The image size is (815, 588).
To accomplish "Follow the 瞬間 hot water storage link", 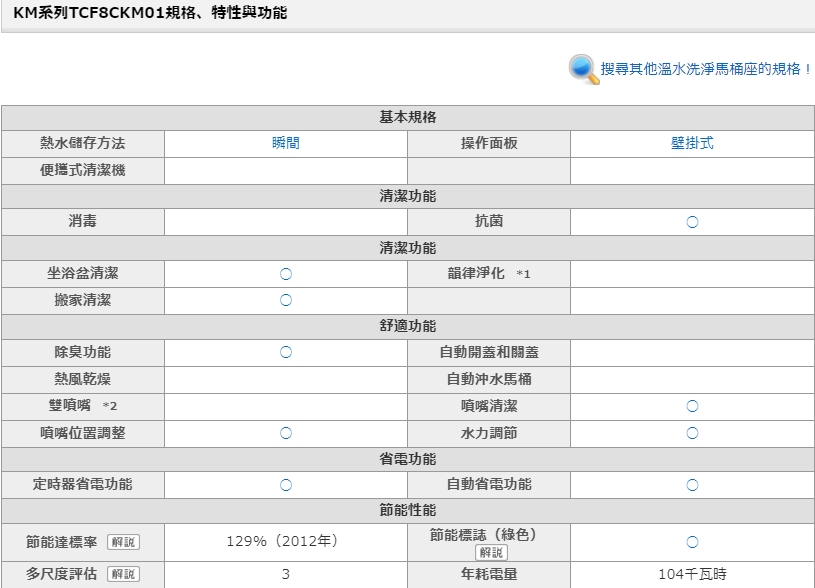I will coord(285,143).
